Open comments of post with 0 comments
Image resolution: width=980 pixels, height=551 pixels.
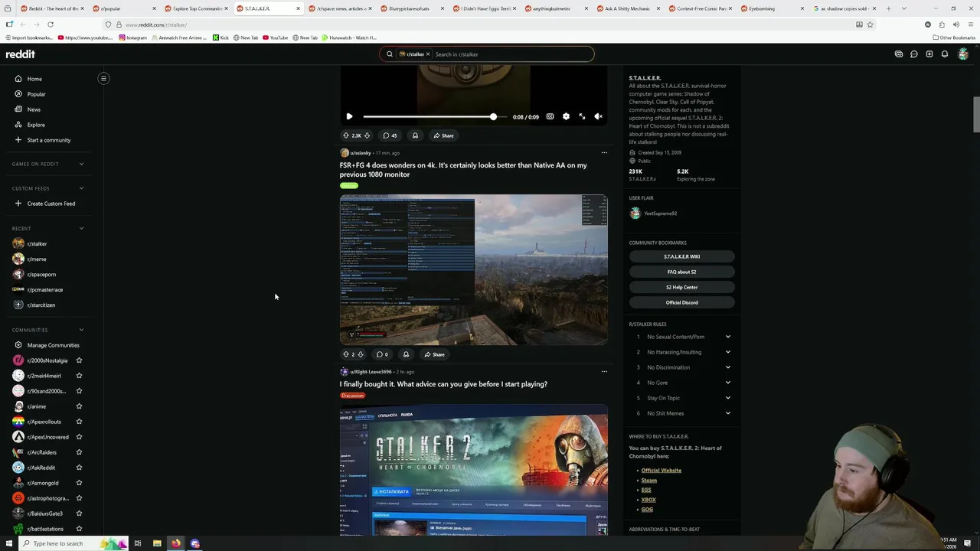point(382,354)
